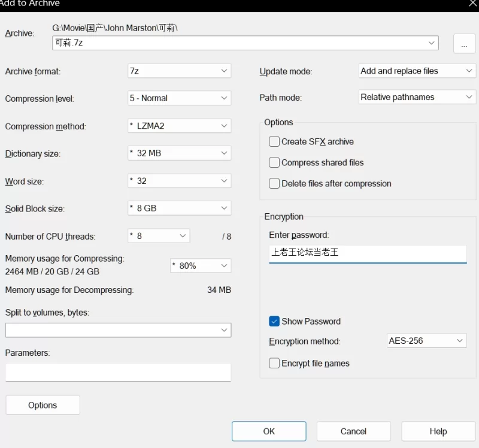Click the 34 MB decompressing memory value
The width and height of the screenshot is (479, 448).
point(219,290)
